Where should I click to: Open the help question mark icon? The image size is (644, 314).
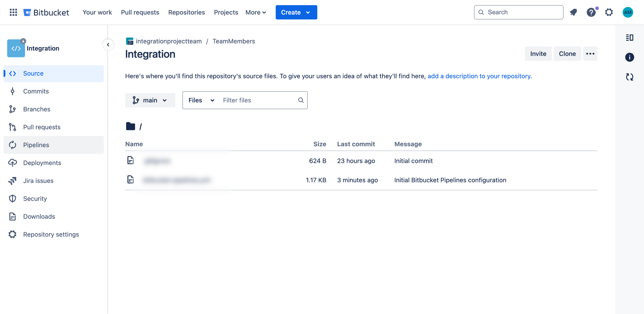pyautogui.click(x=591, y=12)
